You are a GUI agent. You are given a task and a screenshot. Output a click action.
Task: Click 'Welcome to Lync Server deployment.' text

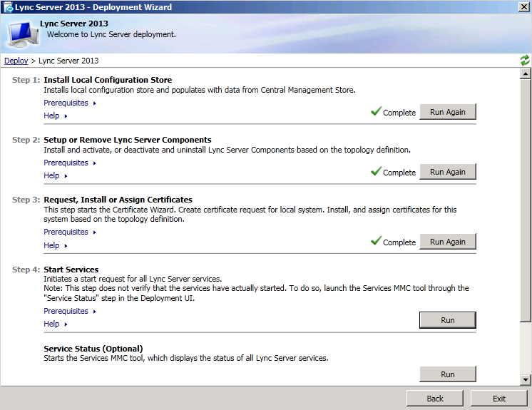(x=111, y=35)
